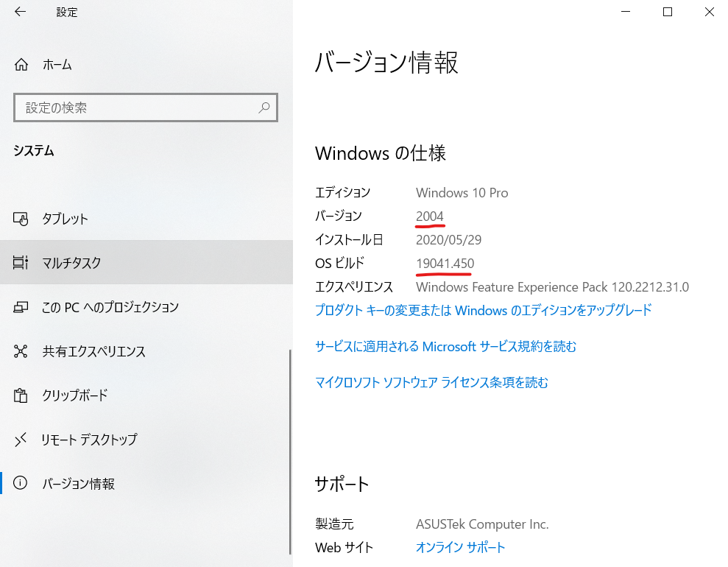Close the Settings window

click(x=709, y=12)
